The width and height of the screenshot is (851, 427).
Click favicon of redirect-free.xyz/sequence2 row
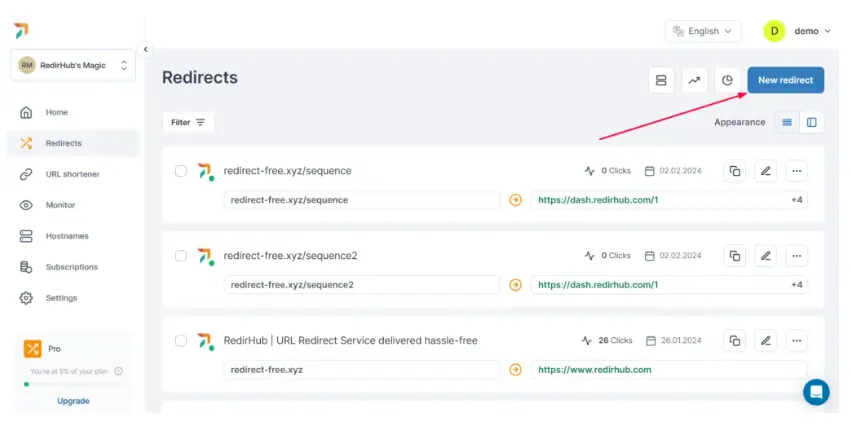(205, 256)
